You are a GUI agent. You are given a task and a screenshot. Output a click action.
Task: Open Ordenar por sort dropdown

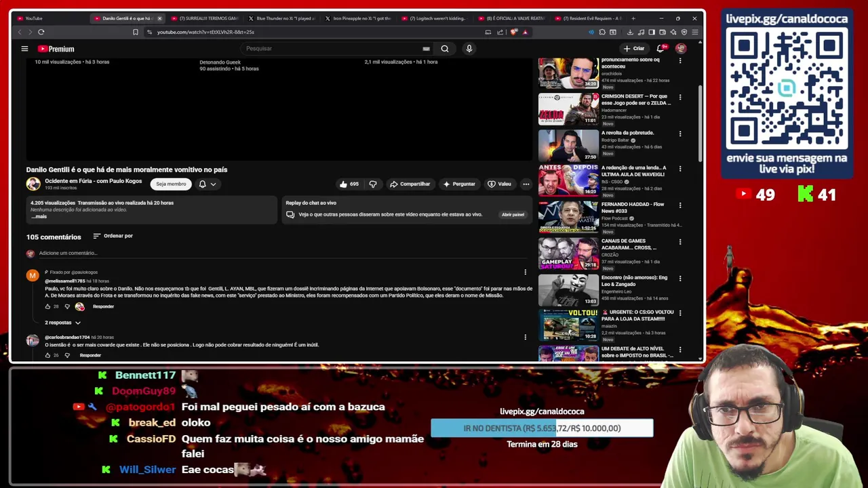tap(113, 236)
